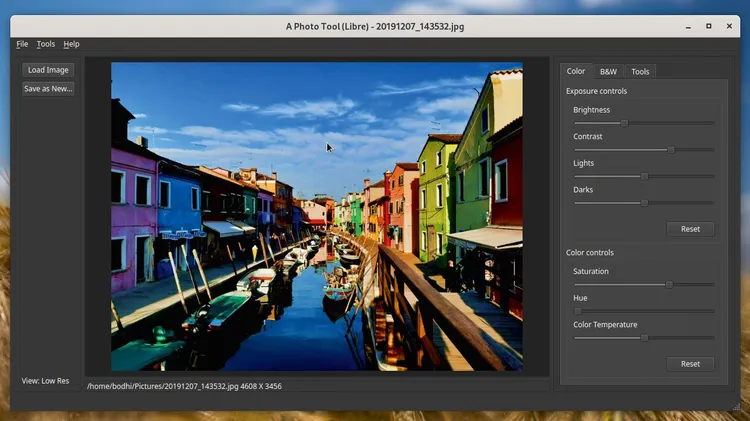Click the Lights slider handle
Image resolution: width=750 pixels, height=421 pixels.
click(x=644, y=176)
